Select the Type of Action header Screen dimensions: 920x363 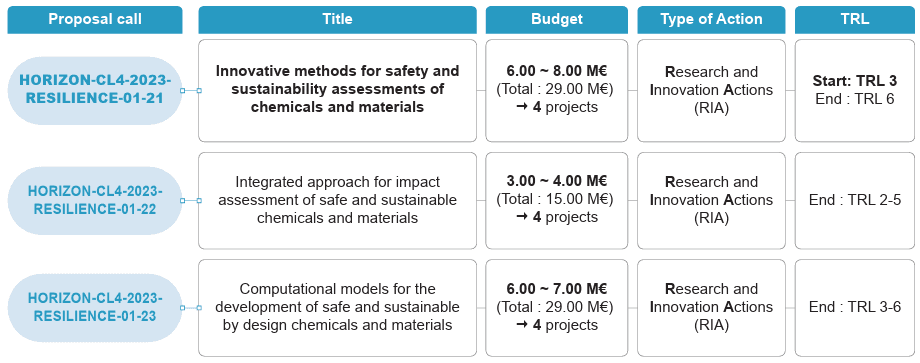pos(711,19)
